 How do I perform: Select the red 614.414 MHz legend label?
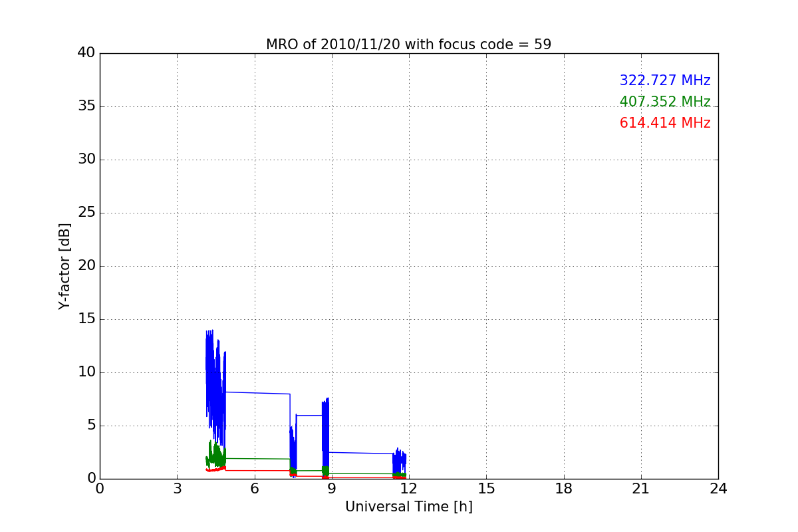click(x=665, y=123)
